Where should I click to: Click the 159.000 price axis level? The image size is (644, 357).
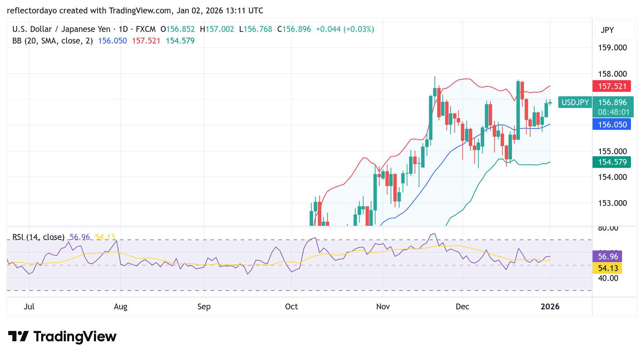(612, 48)
